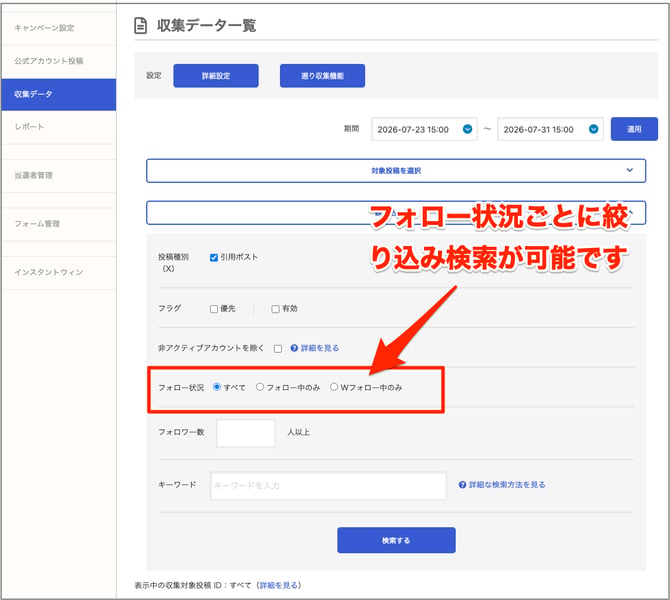Click the 投稿種別 (X) label
The height and width of the screenshot is (600, 670).
coord(173,262)
